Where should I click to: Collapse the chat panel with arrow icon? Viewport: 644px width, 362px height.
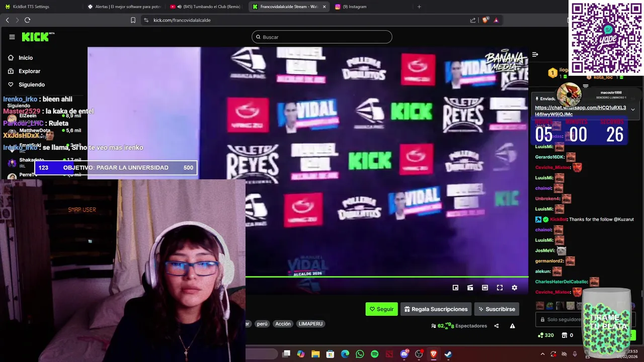point(535,54)
